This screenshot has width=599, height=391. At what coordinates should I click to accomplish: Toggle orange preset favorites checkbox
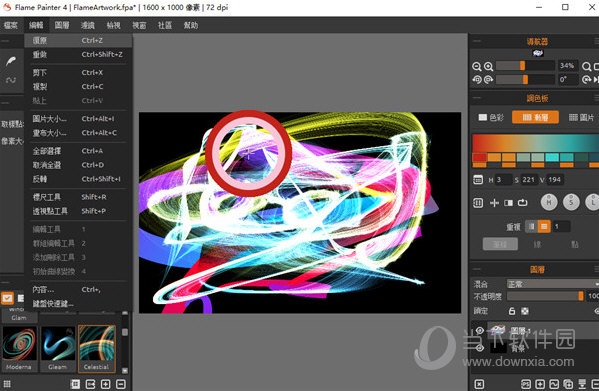click(7, 298)
